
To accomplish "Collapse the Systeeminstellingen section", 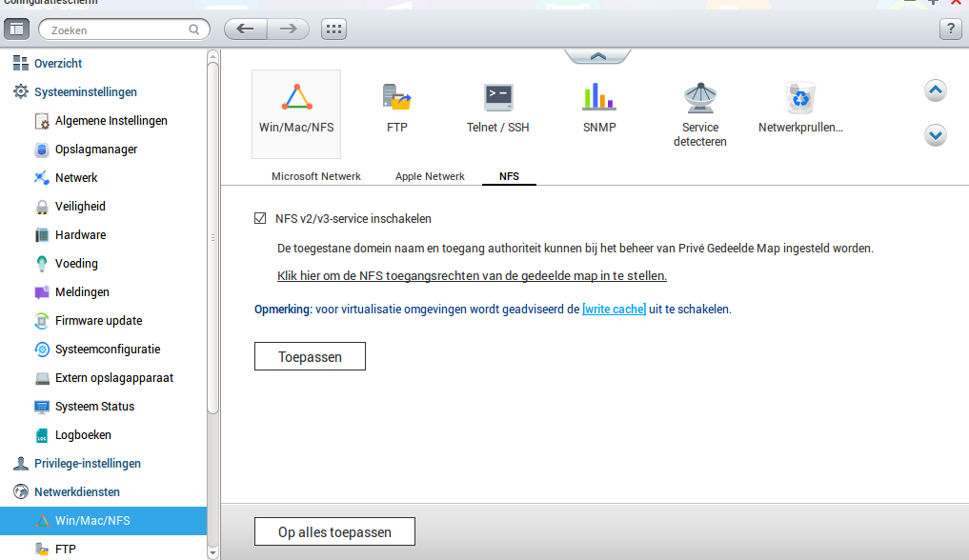I will tap(85, 92).
